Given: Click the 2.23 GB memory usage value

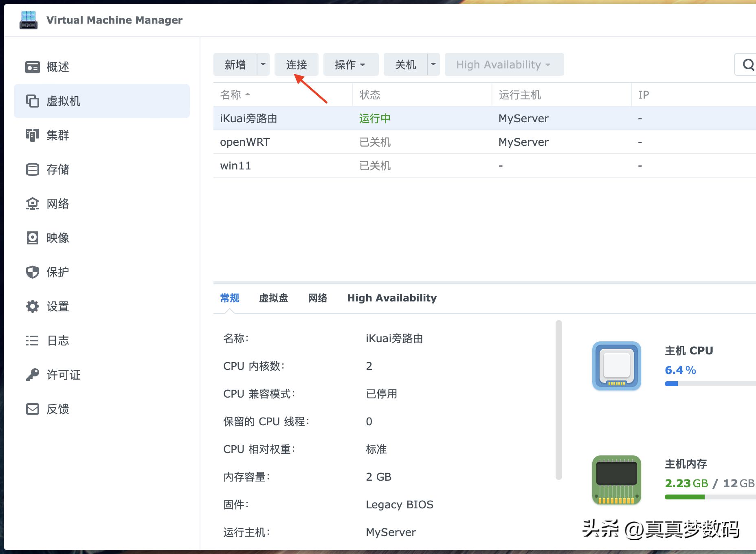Looking at the screenshot, I should 687,484.
